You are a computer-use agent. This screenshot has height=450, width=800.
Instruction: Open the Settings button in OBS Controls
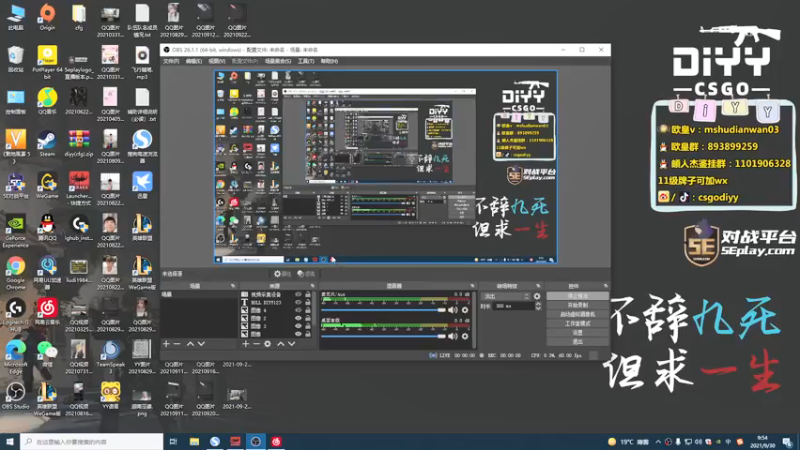578,333
